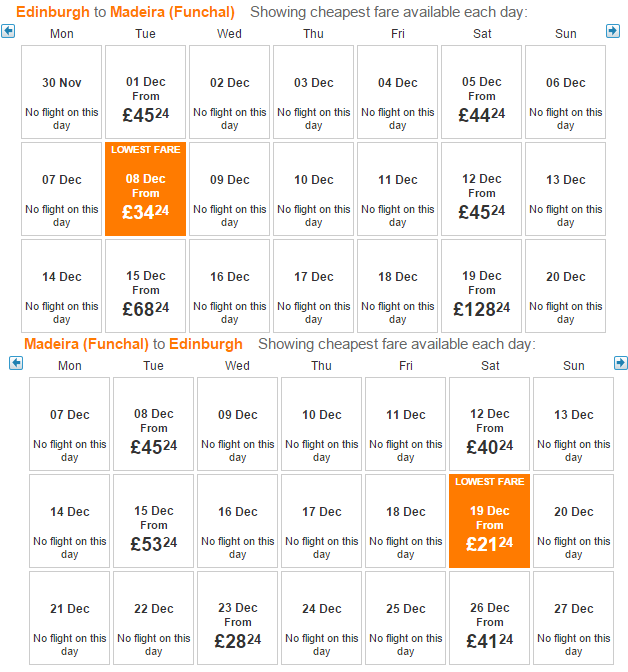The image size is (628, 672).
Task: Select outbound 08 Dec lowest fare £34.24
Action: (145, 189)
